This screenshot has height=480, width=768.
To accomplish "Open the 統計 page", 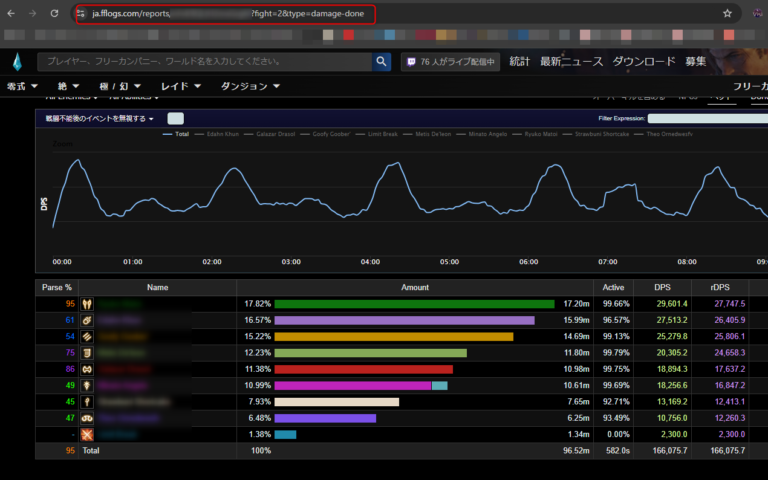I will point(519,62).
